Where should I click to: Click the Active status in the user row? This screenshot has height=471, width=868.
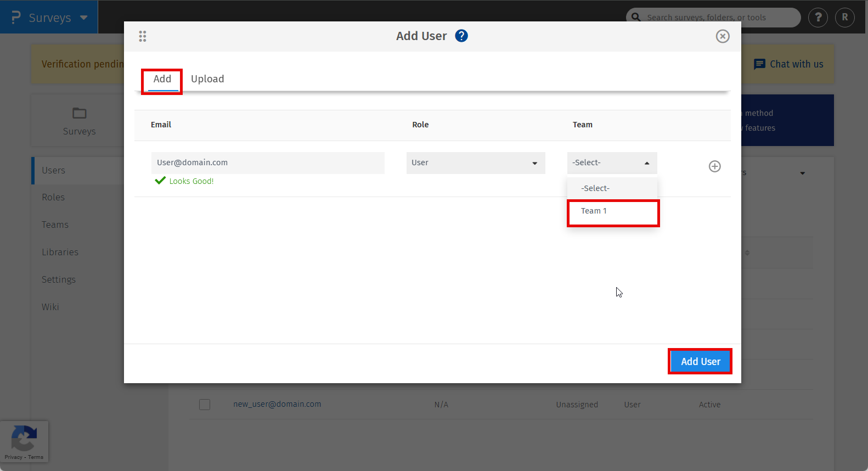710,405
